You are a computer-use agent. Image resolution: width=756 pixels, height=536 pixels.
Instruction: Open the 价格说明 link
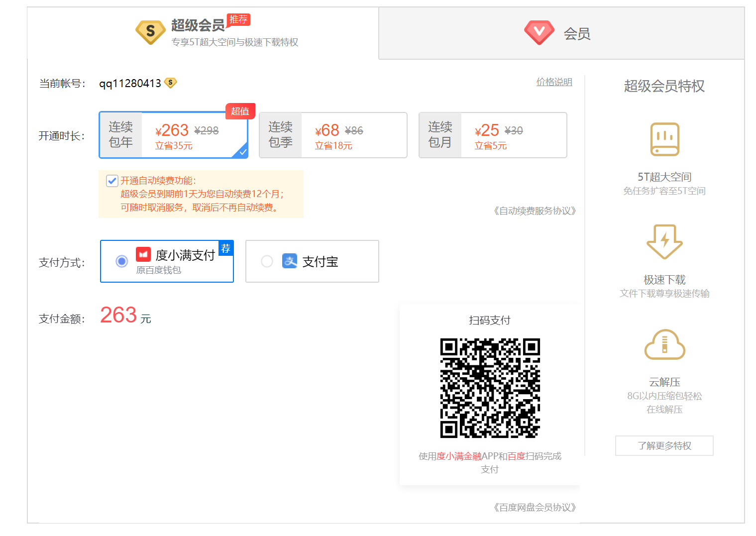pos(554,82)
